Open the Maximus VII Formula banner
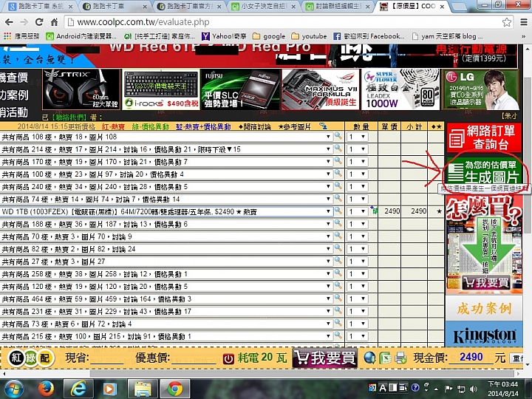 tap(321, 89)
